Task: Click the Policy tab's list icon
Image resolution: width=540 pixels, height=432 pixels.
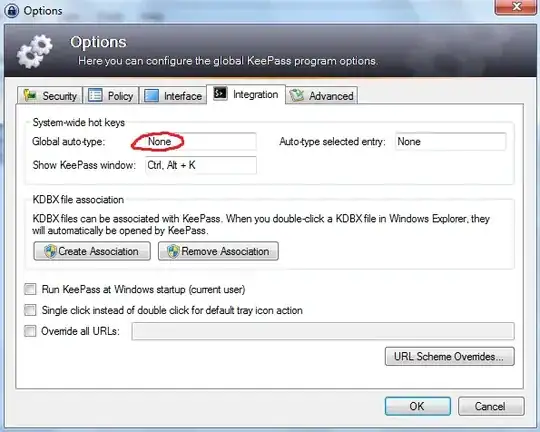Action: pos(95,95)
